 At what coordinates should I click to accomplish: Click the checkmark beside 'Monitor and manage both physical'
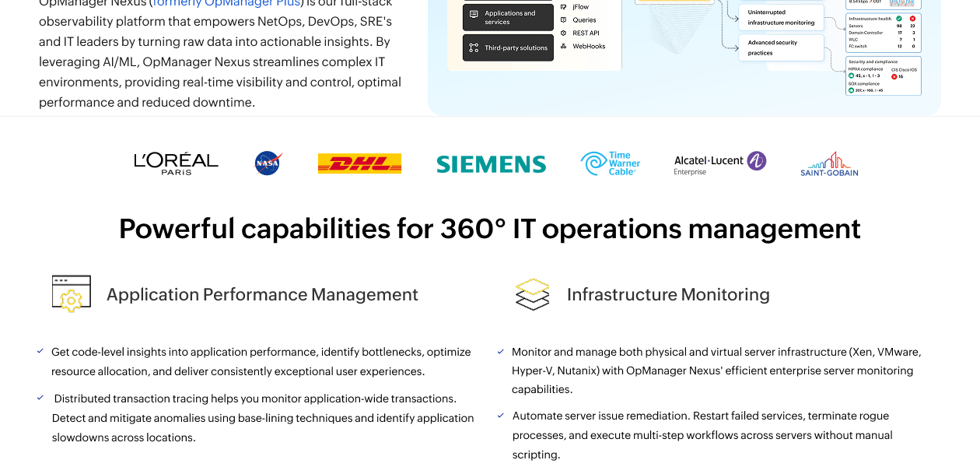pos(501,352)
